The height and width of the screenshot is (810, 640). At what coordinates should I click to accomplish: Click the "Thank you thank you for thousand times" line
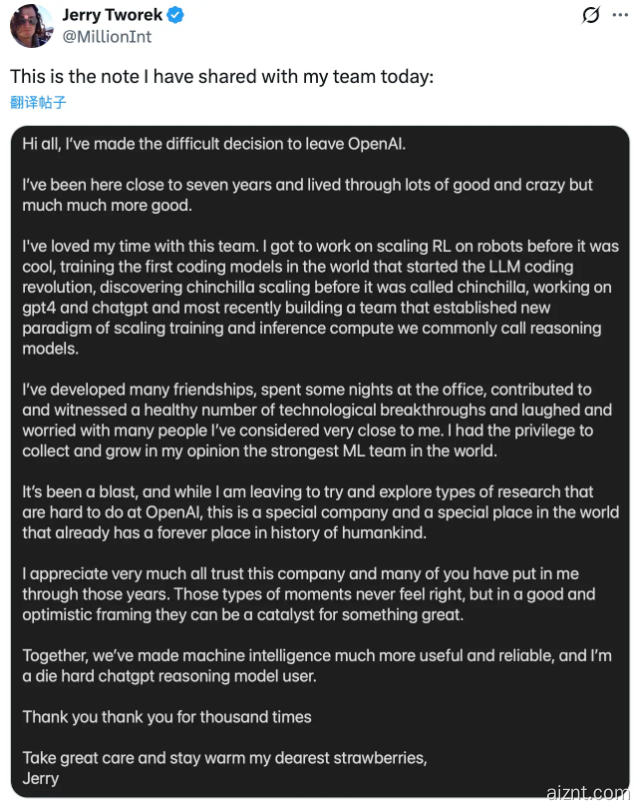click(167, 716)
